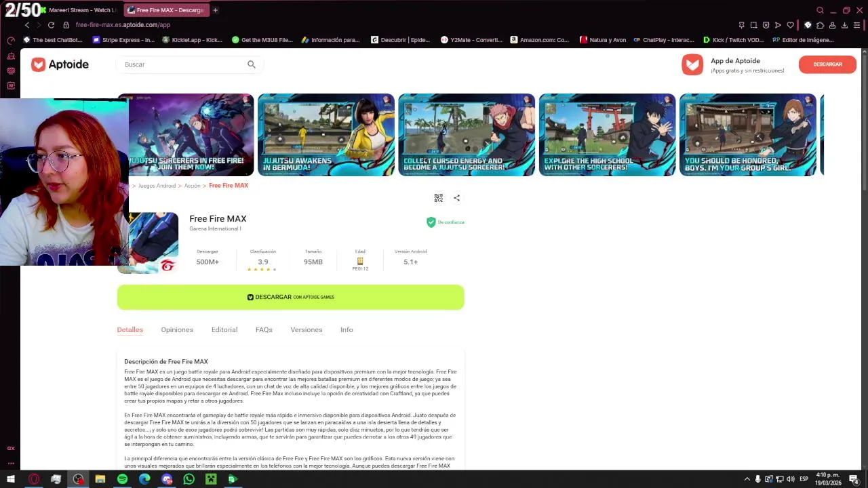Click the heart bookmark icon in address bar

pos(790,25)
